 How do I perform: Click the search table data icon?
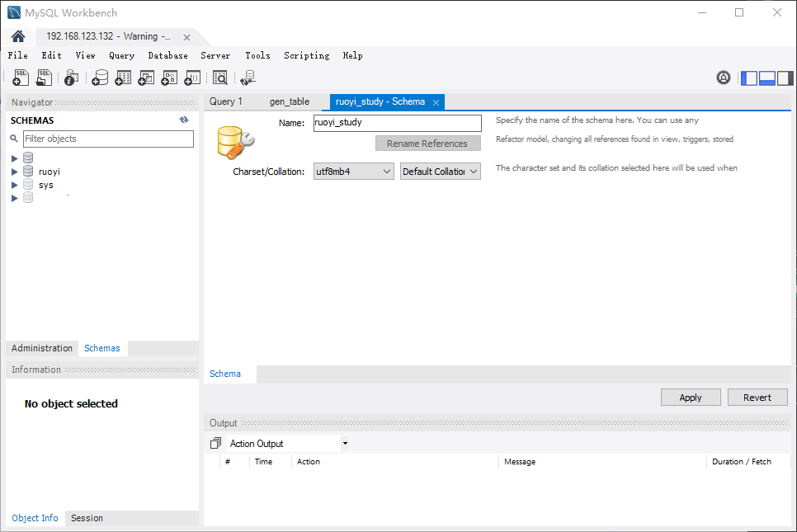click(x=219, y=78)
